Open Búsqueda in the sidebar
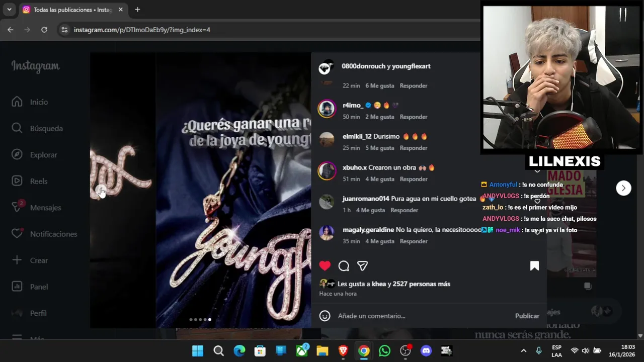644x362 pixels. pos(46,129)
